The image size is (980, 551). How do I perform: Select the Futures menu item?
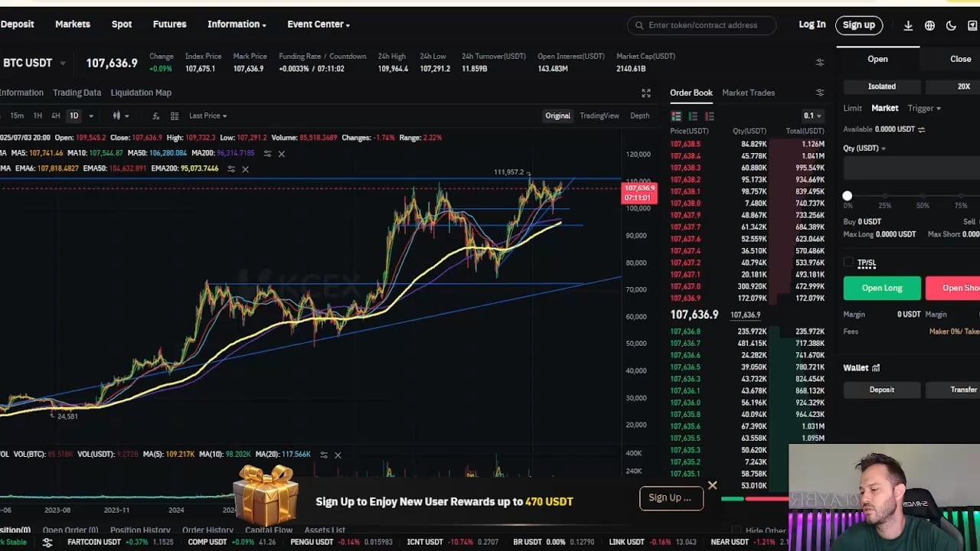point(169,24)
